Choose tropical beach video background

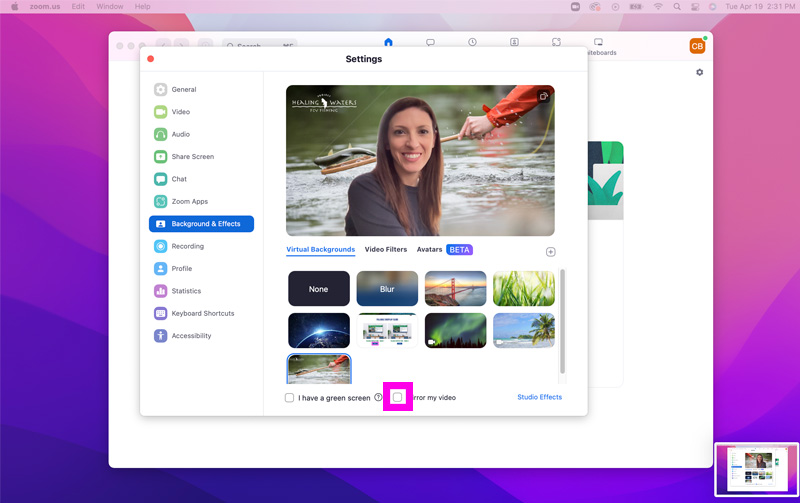(x=524, y=331)
